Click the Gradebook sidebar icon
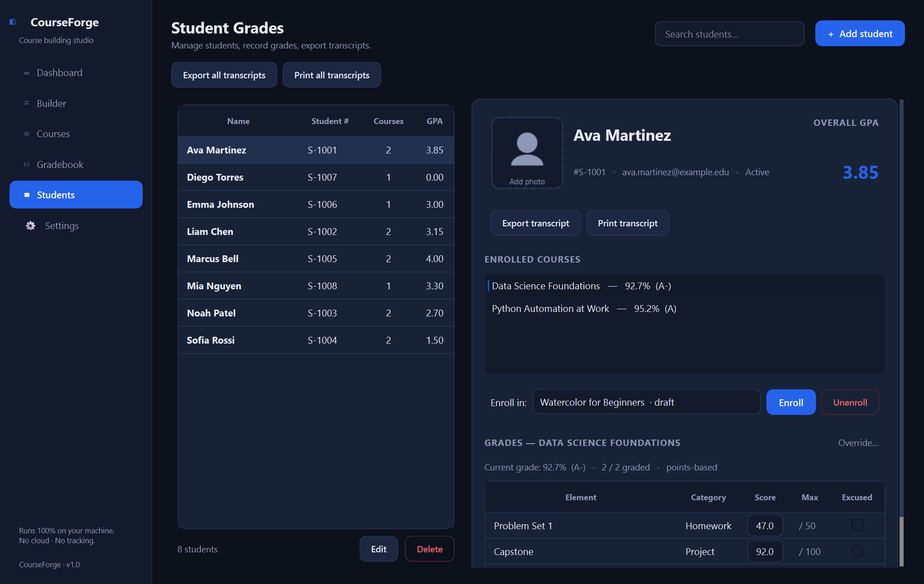 click(27, 165)
